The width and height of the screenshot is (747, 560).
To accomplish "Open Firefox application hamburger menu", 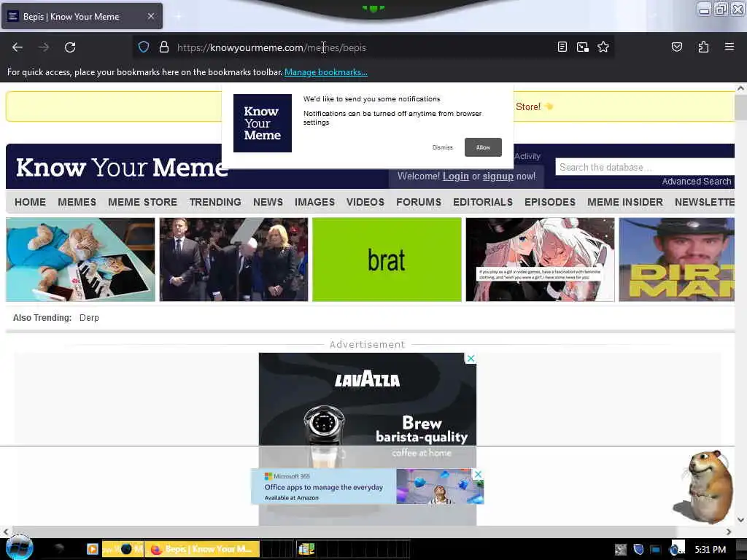I will point(729,47).
